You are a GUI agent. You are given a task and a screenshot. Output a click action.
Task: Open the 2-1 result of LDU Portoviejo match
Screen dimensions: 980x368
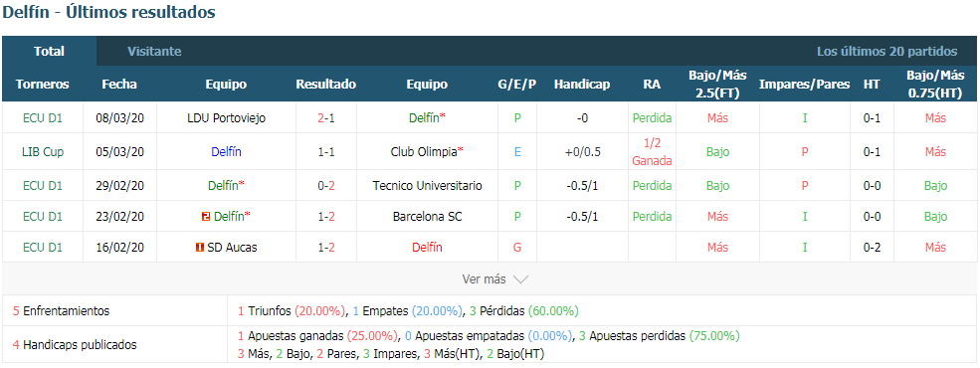point(325,118)
